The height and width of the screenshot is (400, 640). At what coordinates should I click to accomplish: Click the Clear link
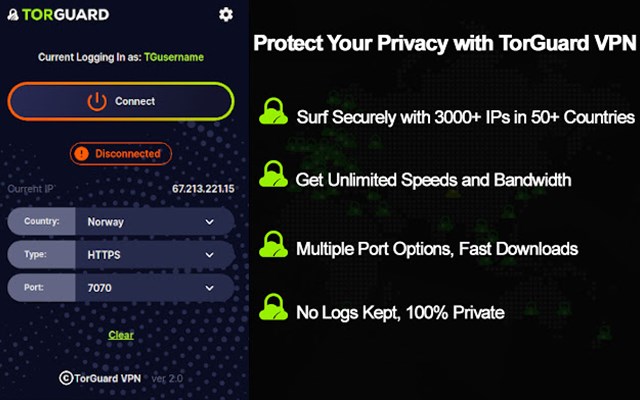click(121, 335)
